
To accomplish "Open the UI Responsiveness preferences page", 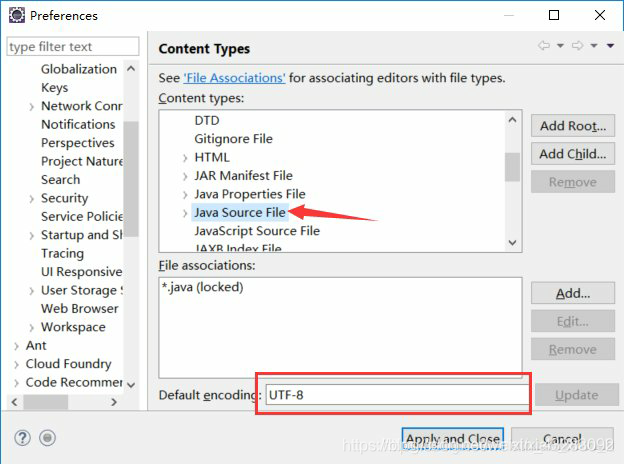I will [82, 272].
